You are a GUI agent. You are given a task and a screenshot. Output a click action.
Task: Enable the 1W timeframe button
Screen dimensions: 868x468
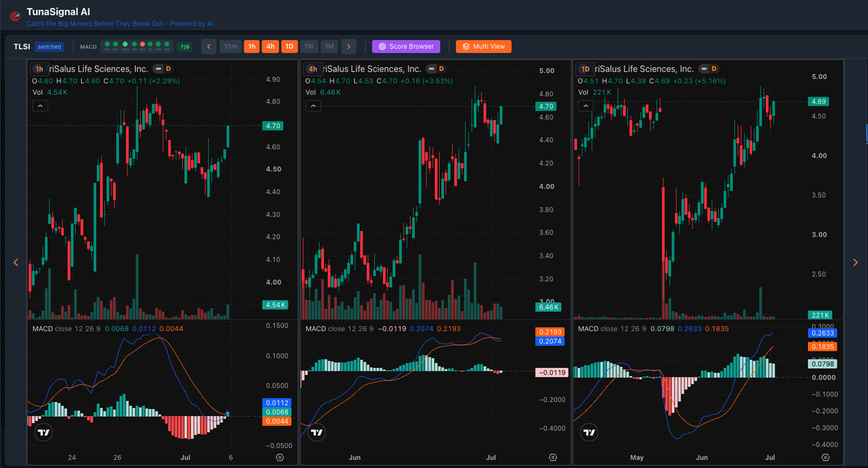coord(309,46)
